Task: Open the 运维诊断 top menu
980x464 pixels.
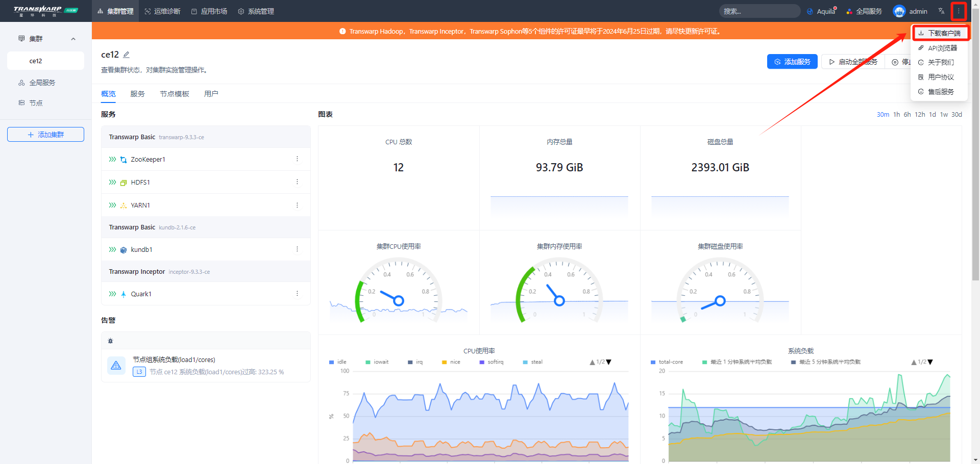Action: (162, 11)
